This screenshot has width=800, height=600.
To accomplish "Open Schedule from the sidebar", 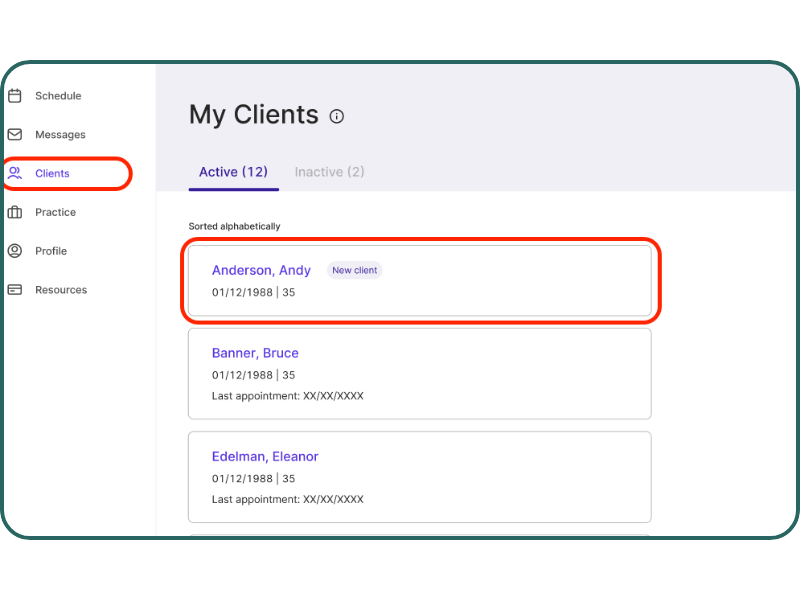I will coord(58,96).
